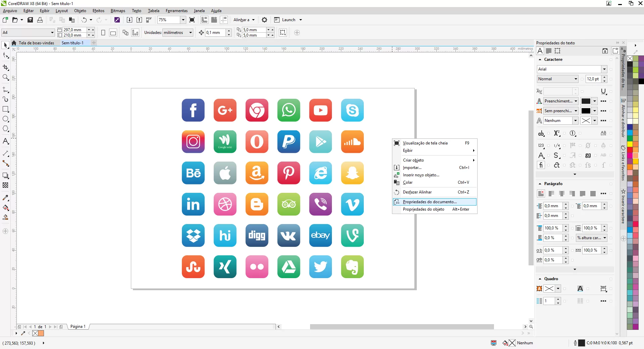Select the Rectangle tool in the toolbox
This screenshot has width=644, height=349.
click(5, 109)
